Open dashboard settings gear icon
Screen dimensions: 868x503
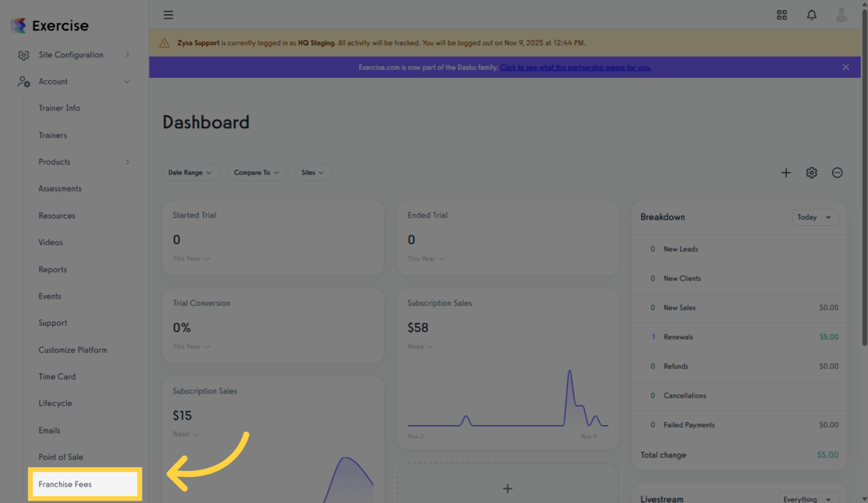click(812, 173)
